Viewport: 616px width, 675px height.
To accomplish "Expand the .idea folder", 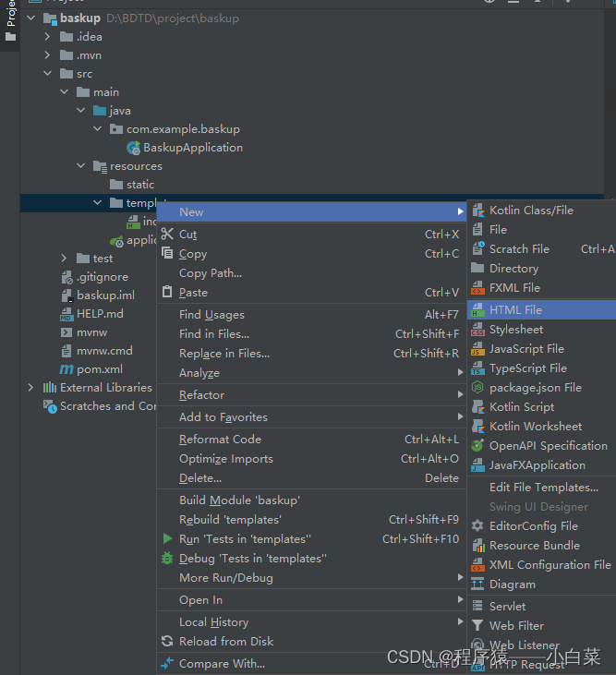I will point(47,37).
